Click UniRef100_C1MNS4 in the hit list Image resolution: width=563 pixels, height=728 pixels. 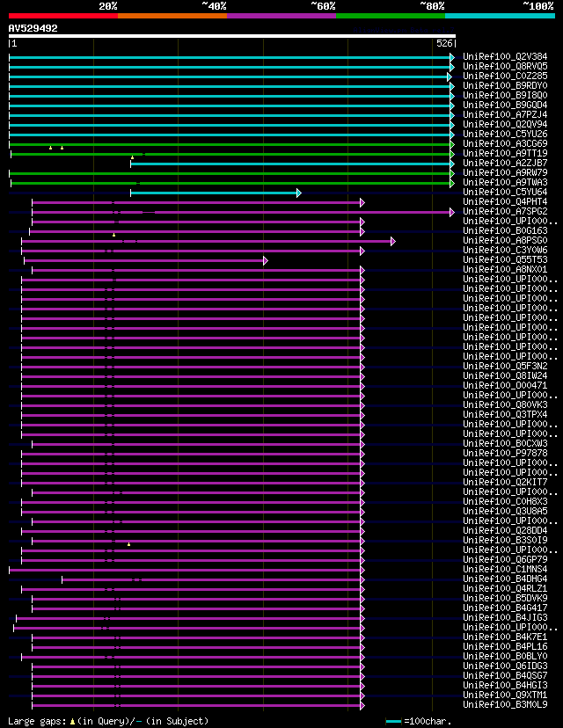click(505, 569)
